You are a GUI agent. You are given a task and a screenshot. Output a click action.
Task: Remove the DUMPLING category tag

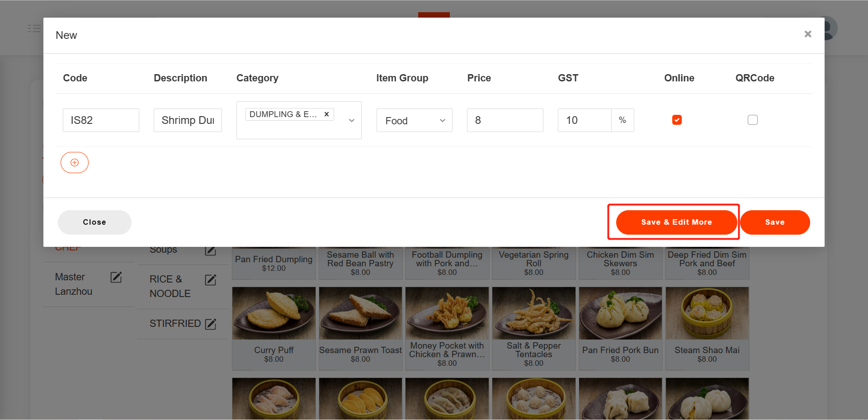coord(326,114)
